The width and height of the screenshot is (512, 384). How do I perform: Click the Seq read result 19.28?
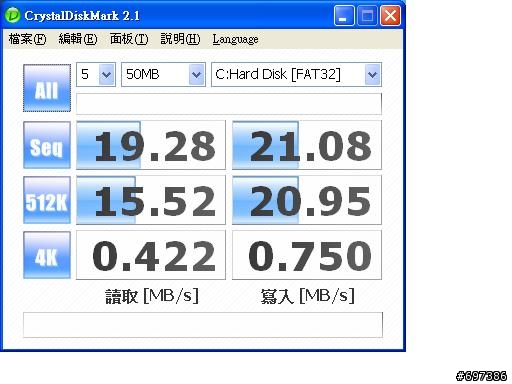click(151, 145)
